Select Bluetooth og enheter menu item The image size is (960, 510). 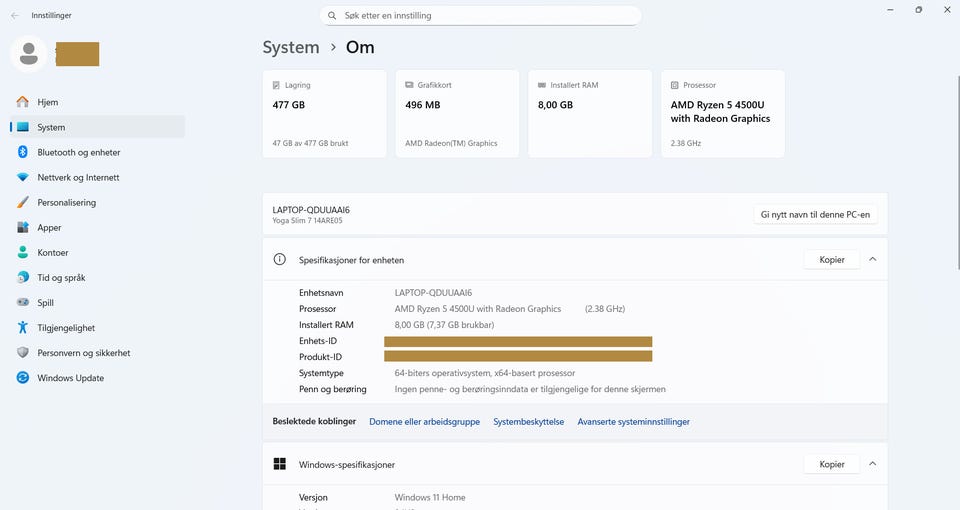(97, 152)
